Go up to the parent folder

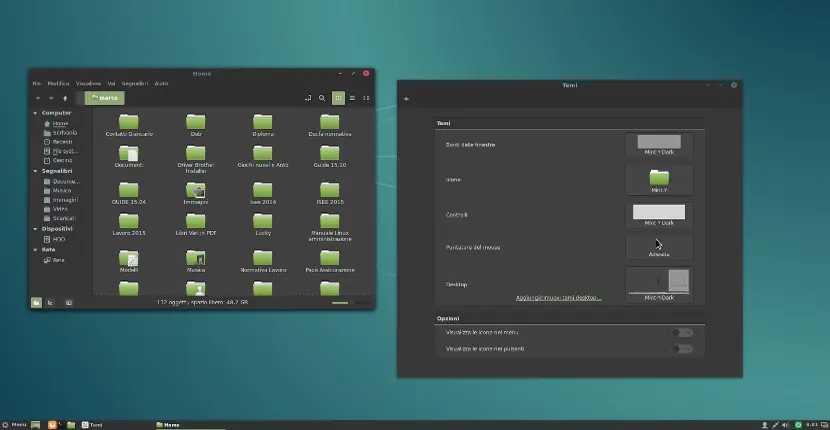pyautogui.click(x=66, y=98)
